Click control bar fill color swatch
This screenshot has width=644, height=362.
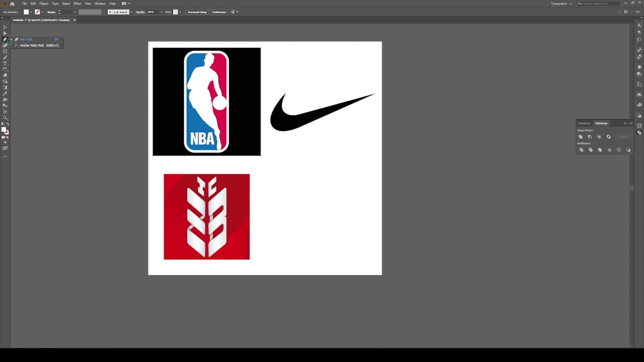pos(26,12)
